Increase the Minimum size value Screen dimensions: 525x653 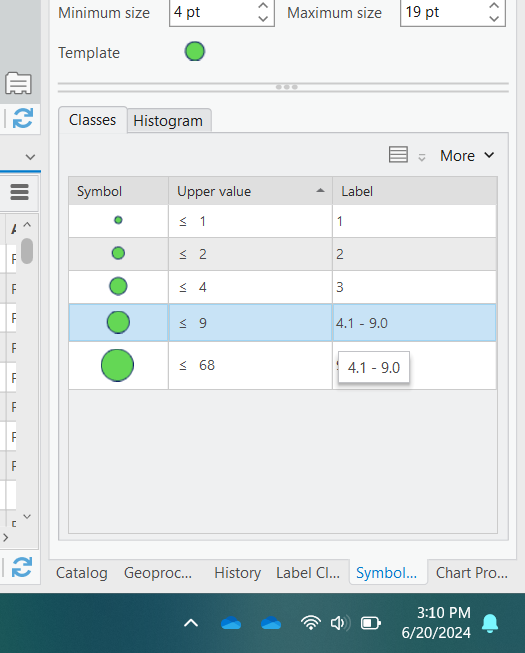[x=263, y=6]
